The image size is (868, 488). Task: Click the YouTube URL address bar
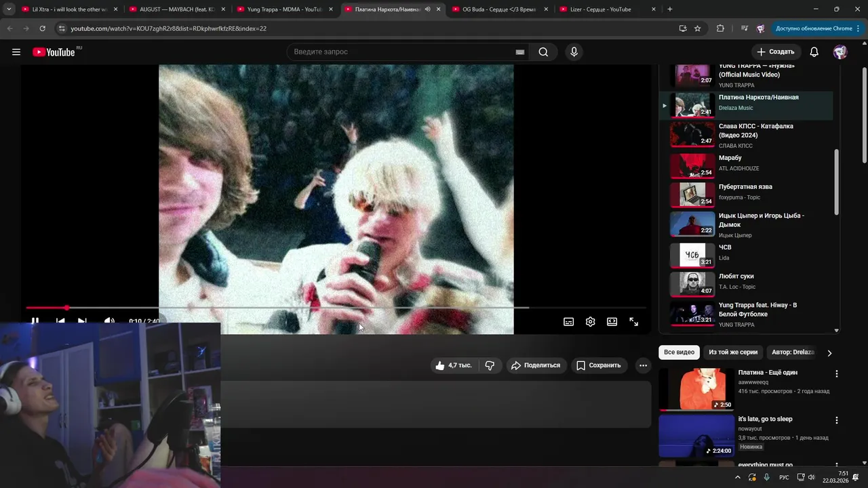[x=366, y=28]
